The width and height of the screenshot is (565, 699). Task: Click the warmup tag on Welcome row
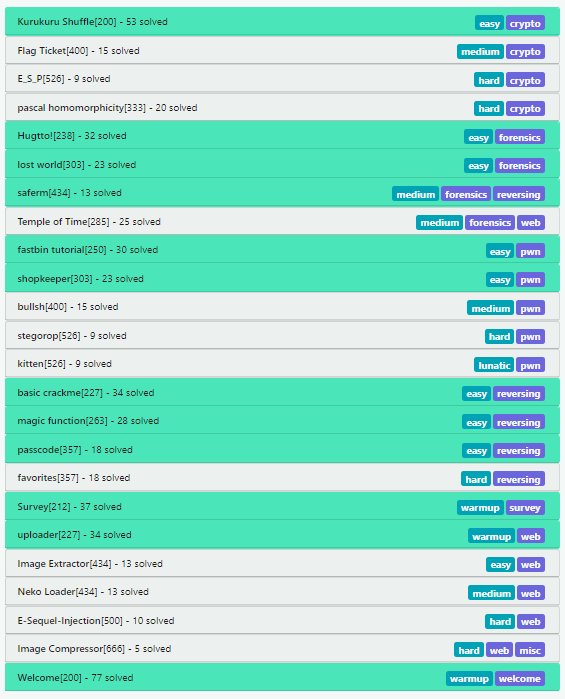[469, 679]
